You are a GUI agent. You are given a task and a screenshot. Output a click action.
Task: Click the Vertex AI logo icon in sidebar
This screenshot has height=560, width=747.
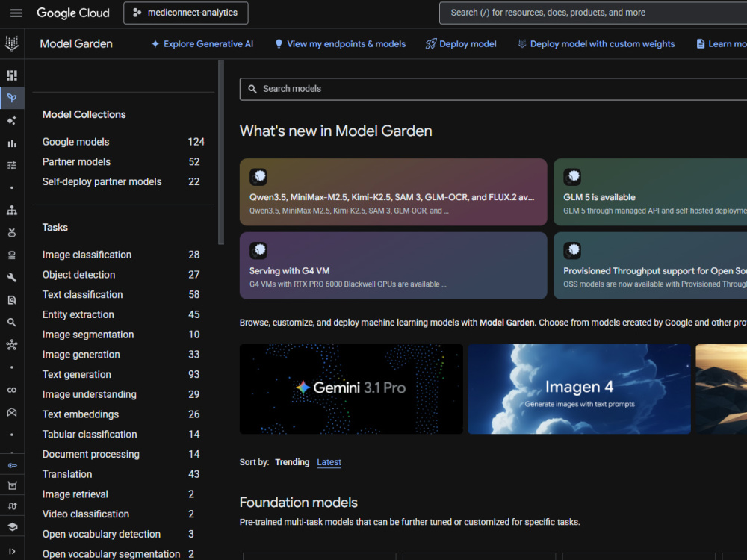(12, 43)
